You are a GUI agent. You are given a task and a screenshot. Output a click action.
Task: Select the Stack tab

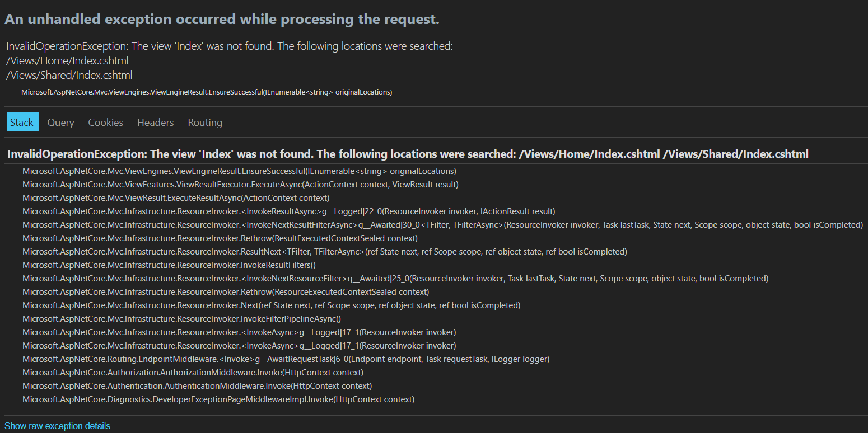[x=22, y=123]
